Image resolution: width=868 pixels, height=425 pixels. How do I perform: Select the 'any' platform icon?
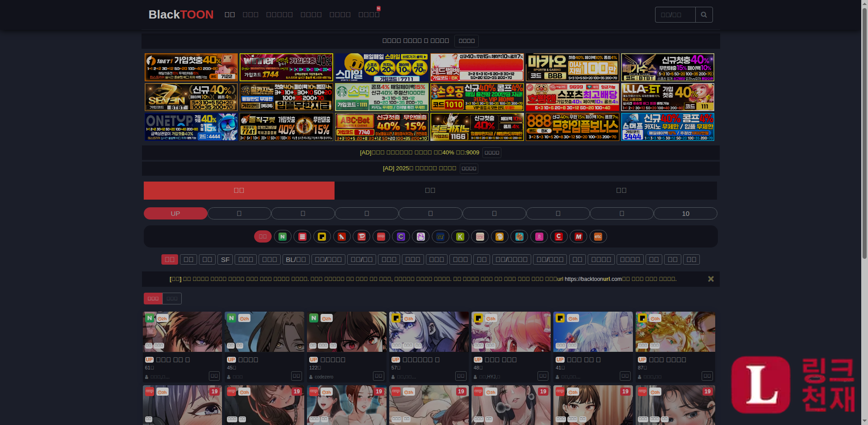click(480, 237)
